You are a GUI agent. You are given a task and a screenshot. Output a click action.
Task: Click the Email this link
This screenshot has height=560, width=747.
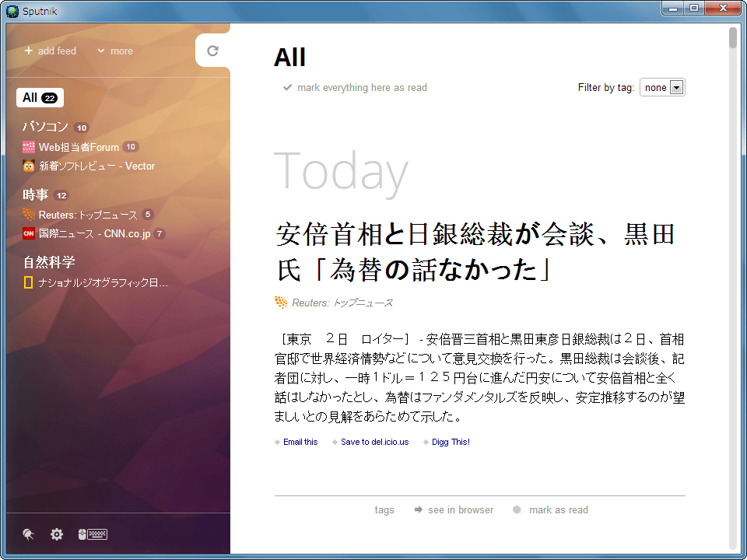coord(300,442)
